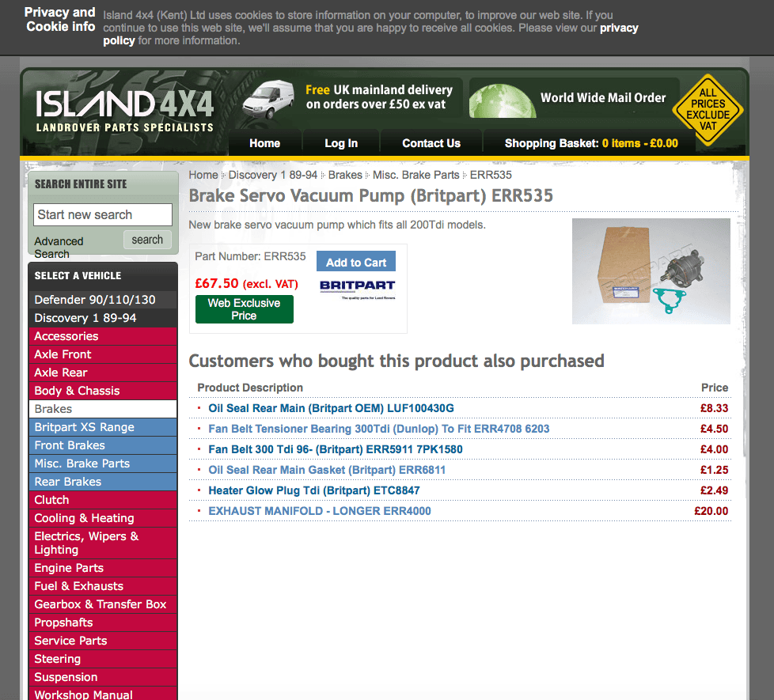The image size is (774, 700).
Task: Open Gearbox & Transfer Box category
Action: click(x=103, y=604)
